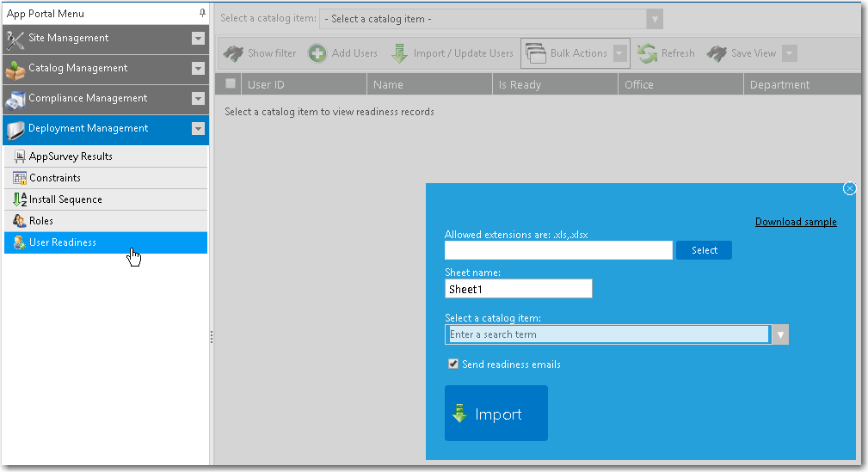Open AppSurvey Results from the menu
Screen dimensions: 868x472
coord(71,156)
